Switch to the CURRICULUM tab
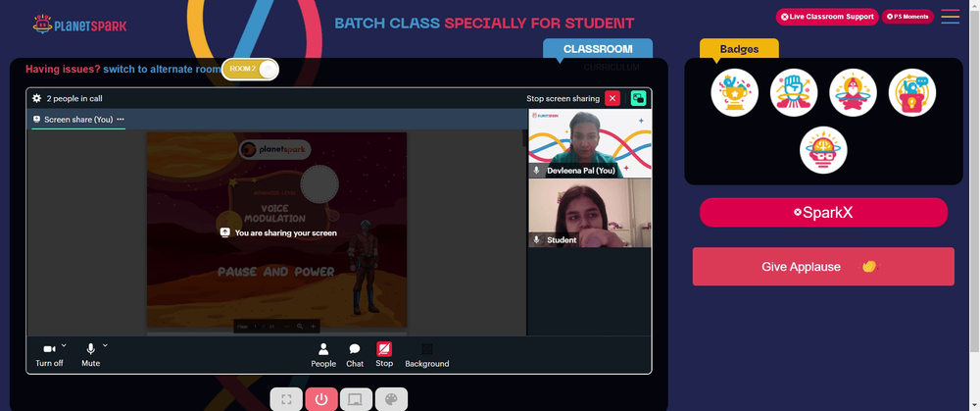Image resolution: width=980 pixels, height=411 pixels. [612, 67]
